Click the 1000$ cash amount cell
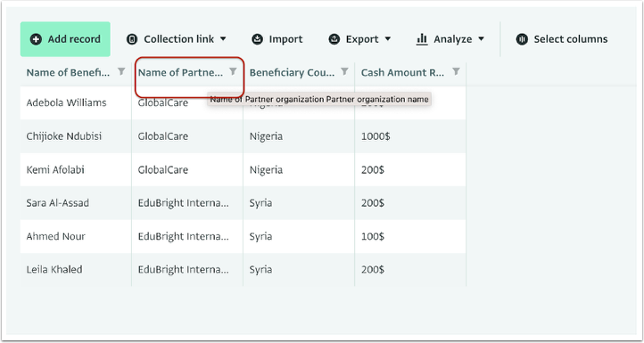The width and height of the screenshot is (644, 343). click(410, 136)
